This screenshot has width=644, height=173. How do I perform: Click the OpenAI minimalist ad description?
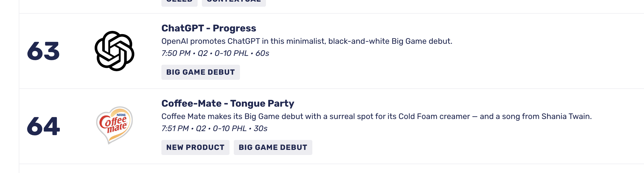pyautogui.click(x=307, y=41)
